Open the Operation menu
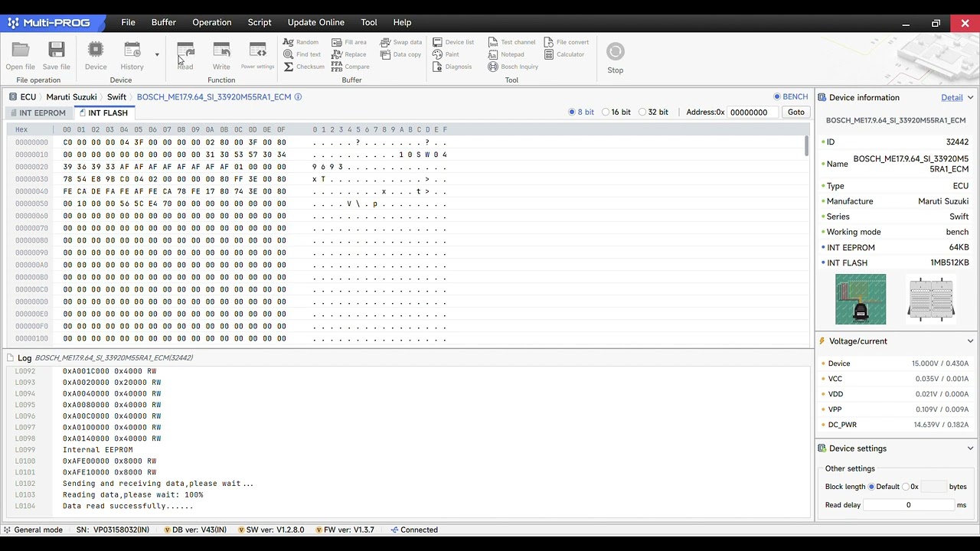 [212, 22]
